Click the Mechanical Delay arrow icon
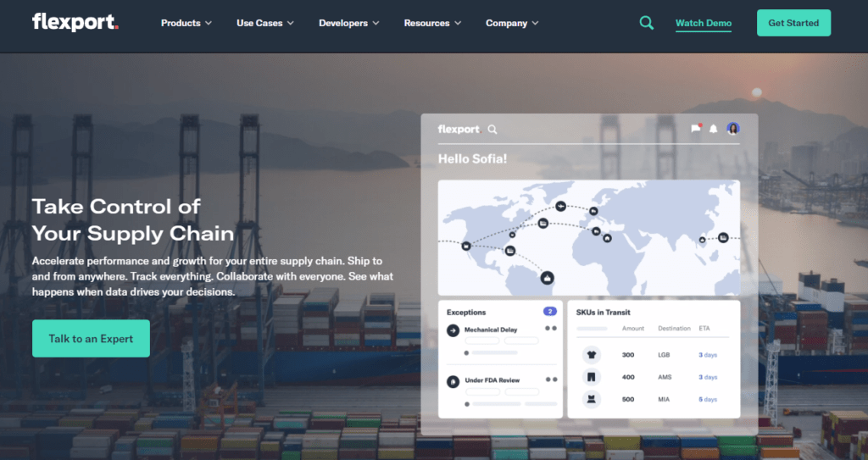 point(453,330)
